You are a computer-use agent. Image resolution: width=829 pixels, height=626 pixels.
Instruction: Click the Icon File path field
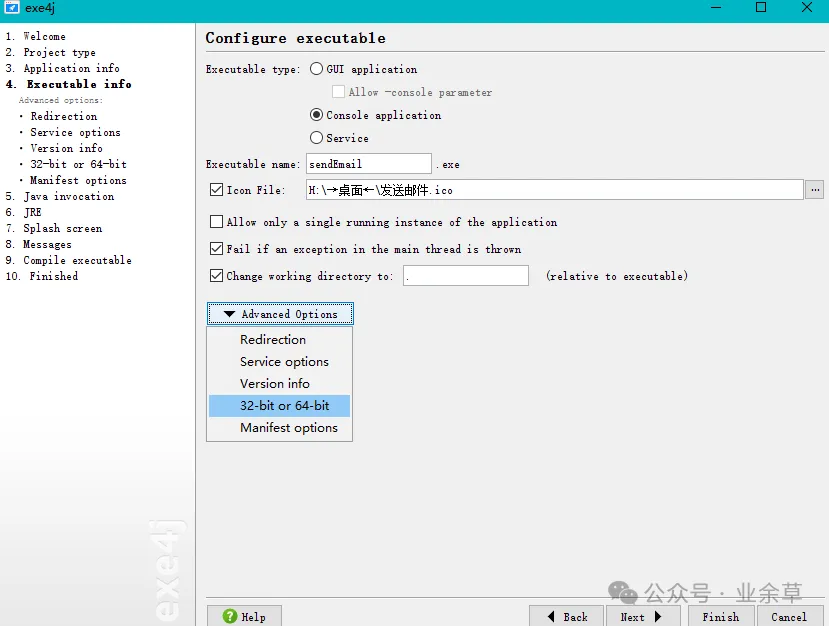click(555, 190)
